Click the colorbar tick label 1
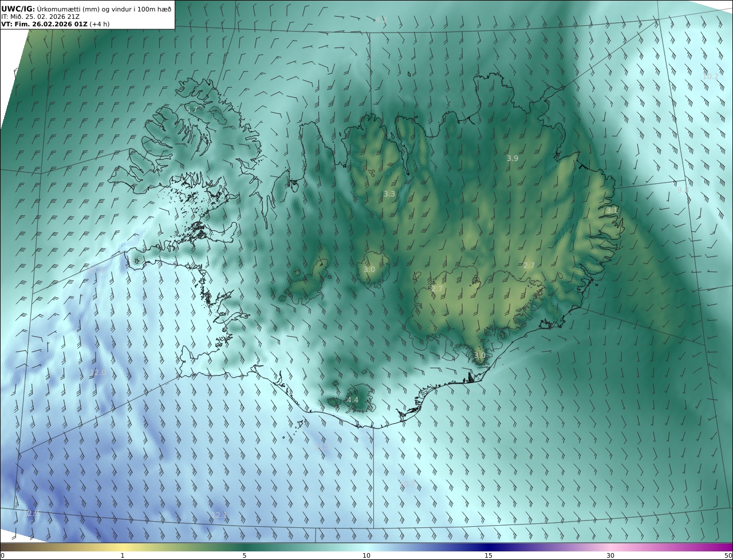The image size is (733, 560). pyautogui.click(x=123, y=556)
